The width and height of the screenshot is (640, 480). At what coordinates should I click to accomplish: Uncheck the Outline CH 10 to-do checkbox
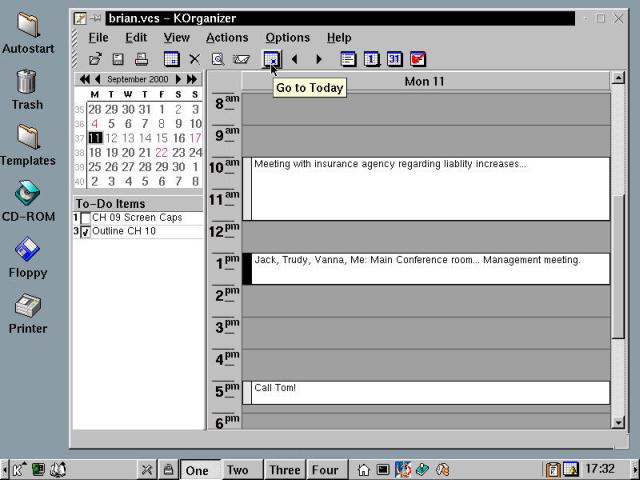tap(85, 232)
